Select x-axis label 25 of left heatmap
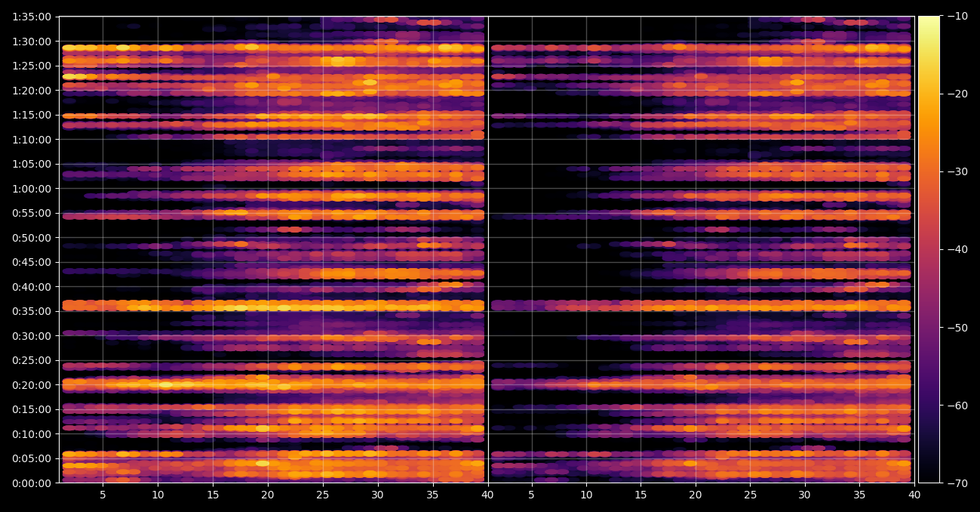Screen dimensions: 980x512 pyautogui.click(x=323, y=495)
